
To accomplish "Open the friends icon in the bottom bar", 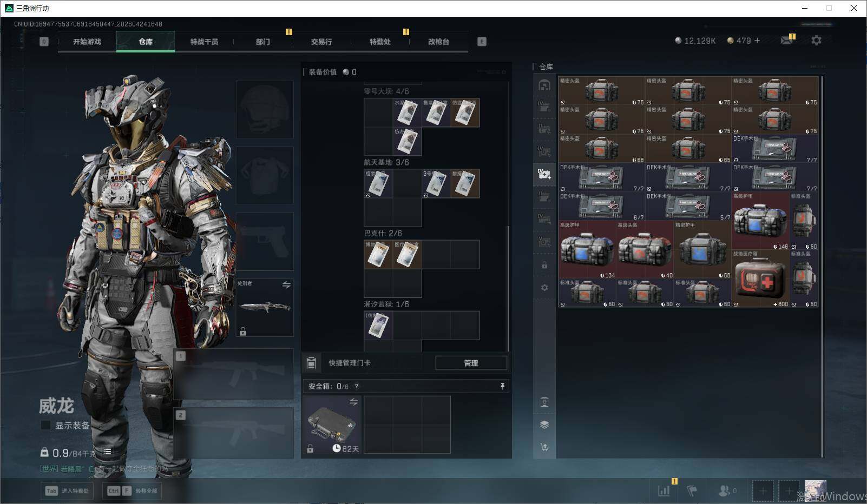I will [x=724, y=490].
